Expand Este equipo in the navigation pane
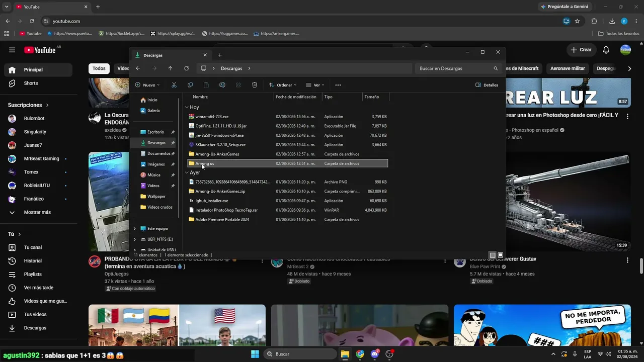The width and height of the screenshot is (644, 362). click(134, 229)
